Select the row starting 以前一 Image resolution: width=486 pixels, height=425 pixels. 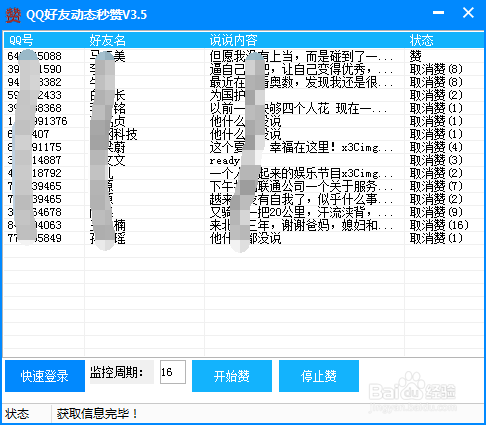244,108
